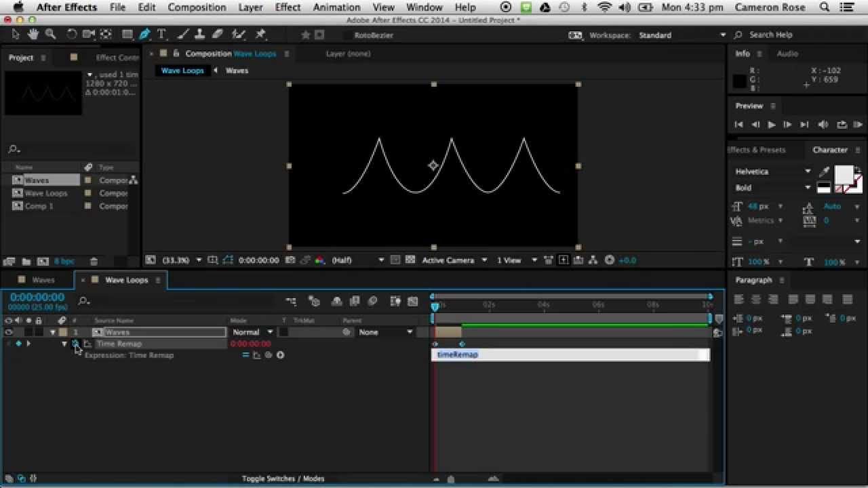Select the Selection arrow tool
868x488 pixels.
point(16,35)
